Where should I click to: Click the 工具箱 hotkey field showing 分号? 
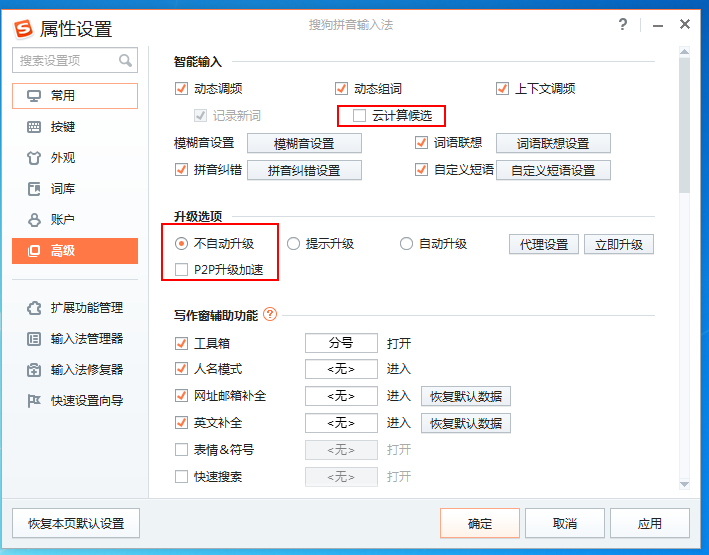click(x=341, y=343)
